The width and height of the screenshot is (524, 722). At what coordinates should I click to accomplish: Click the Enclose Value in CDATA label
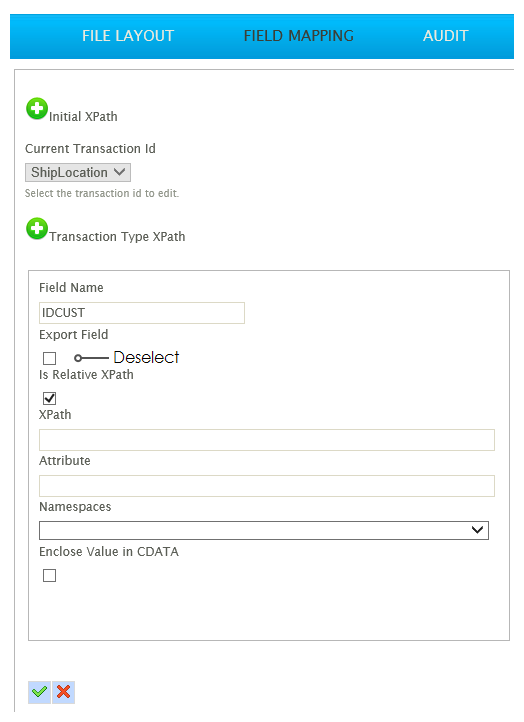[x=109, y=552]
